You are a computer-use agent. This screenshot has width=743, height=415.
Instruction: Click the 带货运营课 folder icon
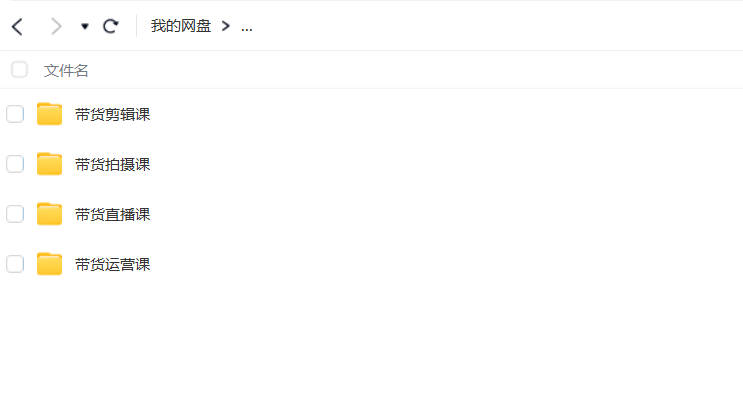coord(49,264)
